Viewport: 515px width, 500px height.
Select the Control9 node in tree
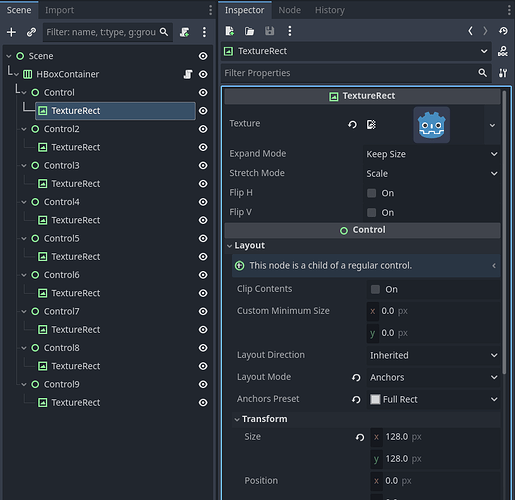pos(62,384)
